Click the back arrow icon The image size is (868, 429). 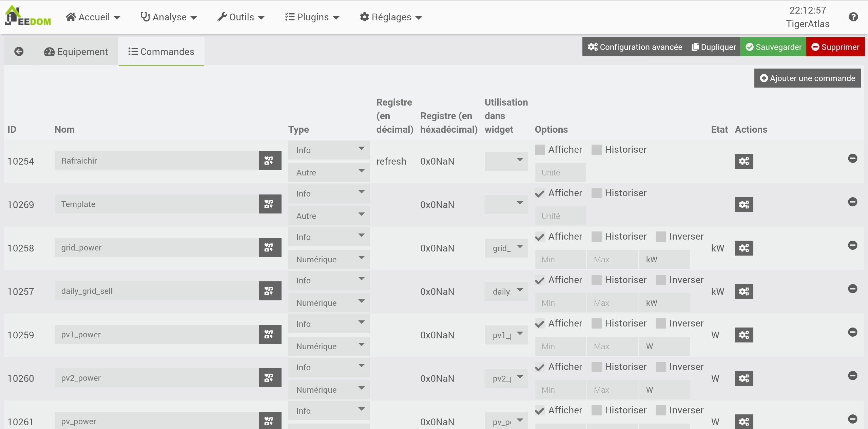(x=19, y=52)
